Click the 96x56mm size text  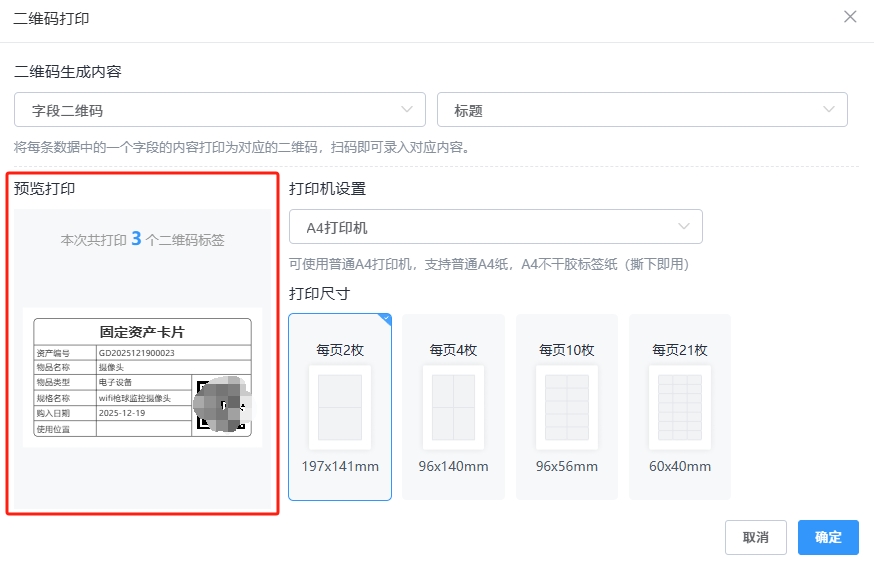point(566,467)
